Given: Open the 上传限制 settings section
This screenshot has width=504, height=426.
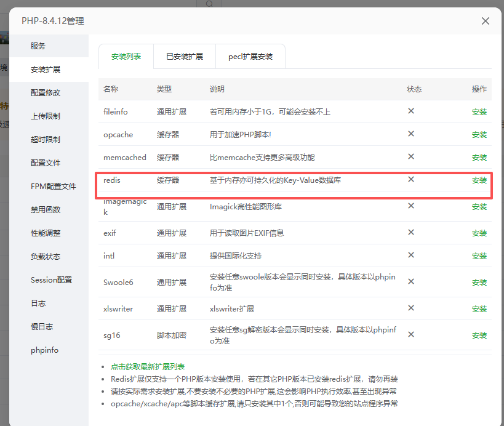Looking at the screenshot, I should tap(46, 116).
